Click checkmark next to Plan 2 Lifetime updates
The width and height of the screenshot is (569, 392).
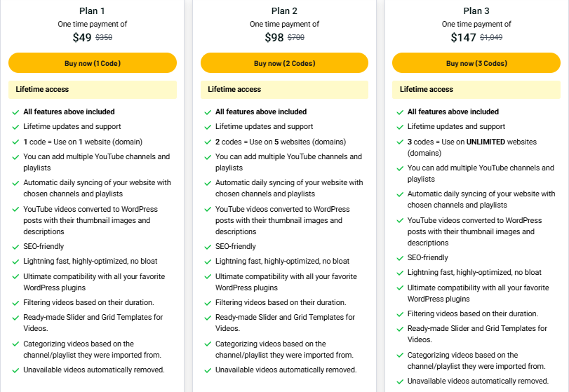(x=208, y=127)
